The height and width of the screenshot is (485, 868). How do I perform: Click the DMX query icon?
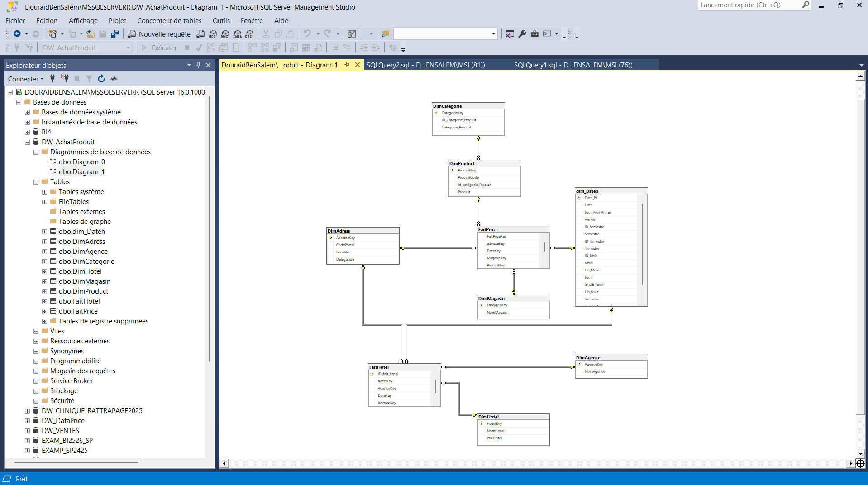(225, 34)
